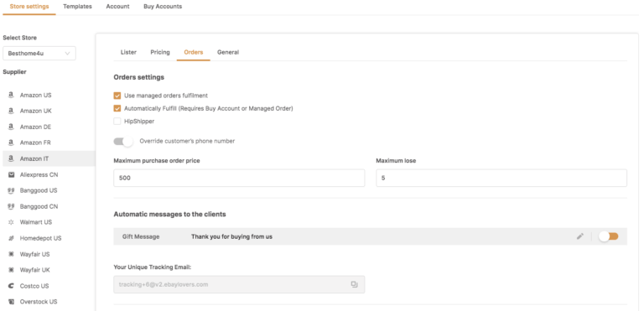The width and height of the screenshot is (644, 311).
Task: Edit the Gift Message with pencil icon
Action: [580, 236]
